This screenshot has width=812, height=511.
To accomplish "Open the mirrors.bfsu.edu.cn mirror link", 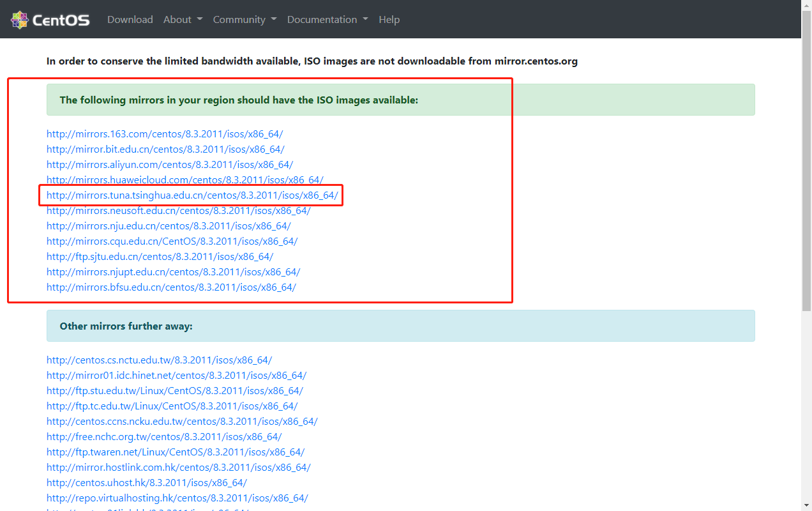I will (x=172, y=287).
